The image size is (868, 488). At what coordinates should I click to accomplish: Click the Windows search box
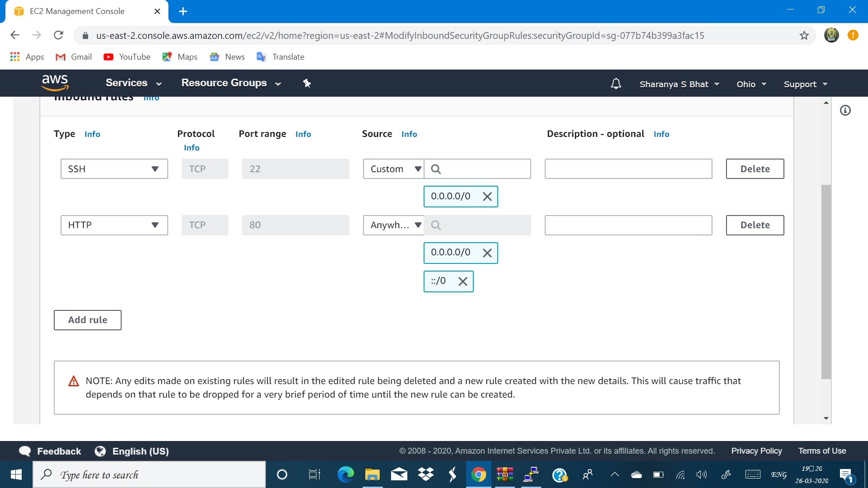(x=149, y=474)
